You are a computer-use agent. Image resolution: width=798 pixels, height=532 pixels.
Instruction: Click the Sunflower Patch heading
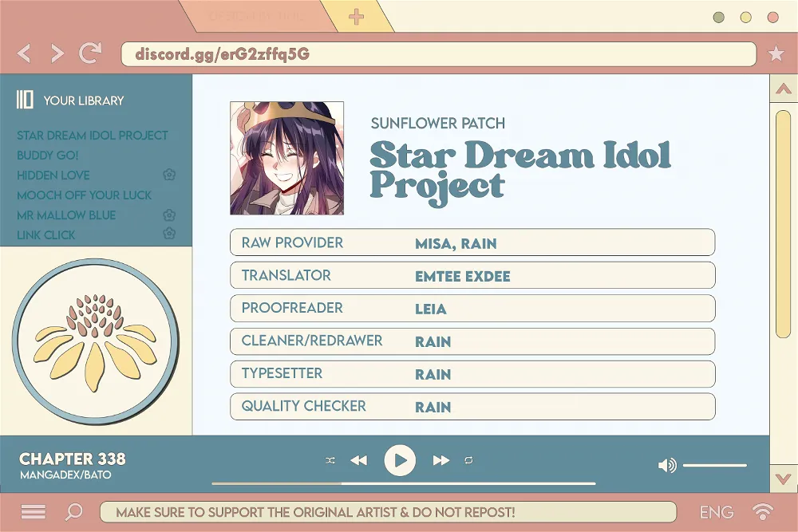pos(437,123)
